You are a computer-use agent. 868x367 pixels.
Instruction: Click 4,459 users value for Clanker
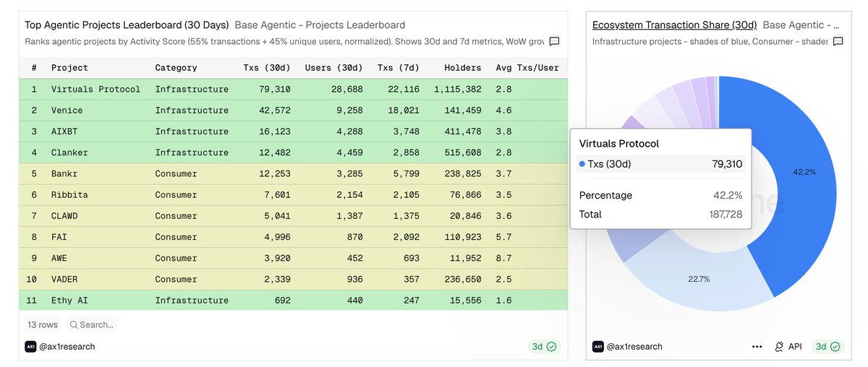pyautogui.click(x=349, y=152)
